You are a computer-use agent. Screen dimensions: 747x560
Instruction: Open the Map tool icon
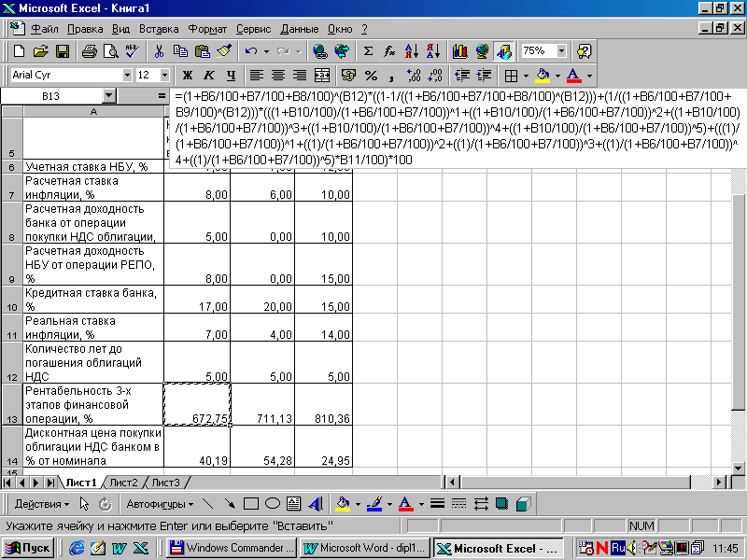[x=482, y=51]
